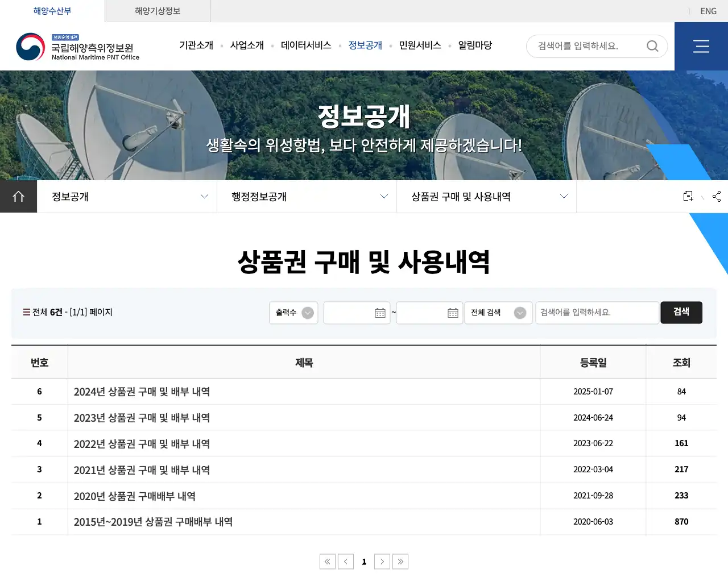728x582 pixels.
Task: Open the start date calendar picker
Action: (x=380, y=313)
